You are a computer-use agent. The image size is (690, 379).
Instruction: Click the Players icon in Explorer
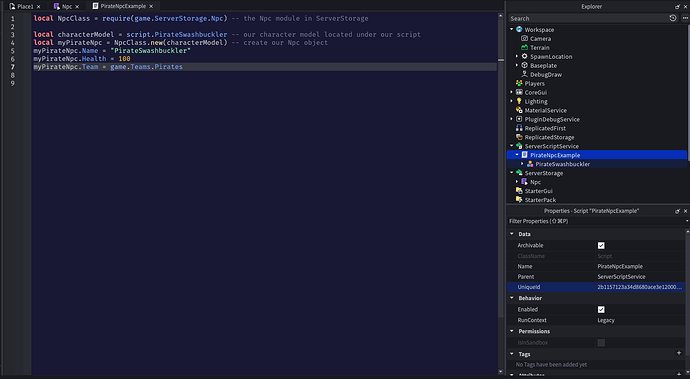pos(519,83)
